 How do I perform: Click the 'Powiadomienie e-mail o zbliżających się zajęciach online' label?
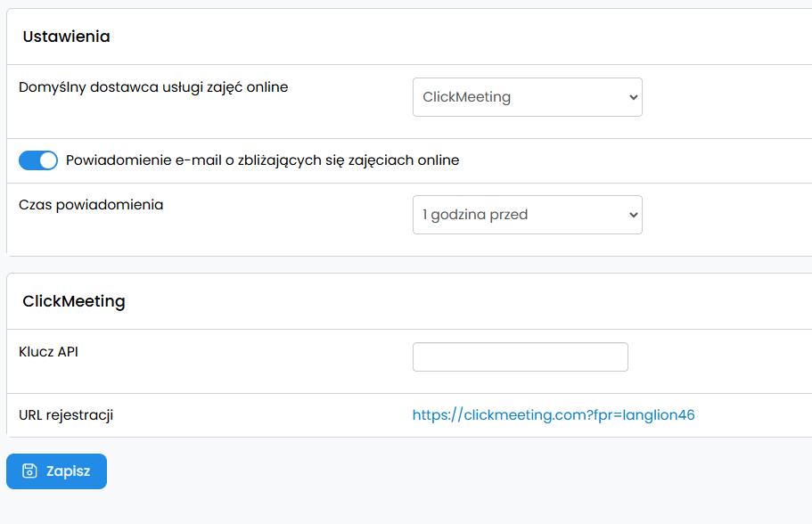click(263, 160)
